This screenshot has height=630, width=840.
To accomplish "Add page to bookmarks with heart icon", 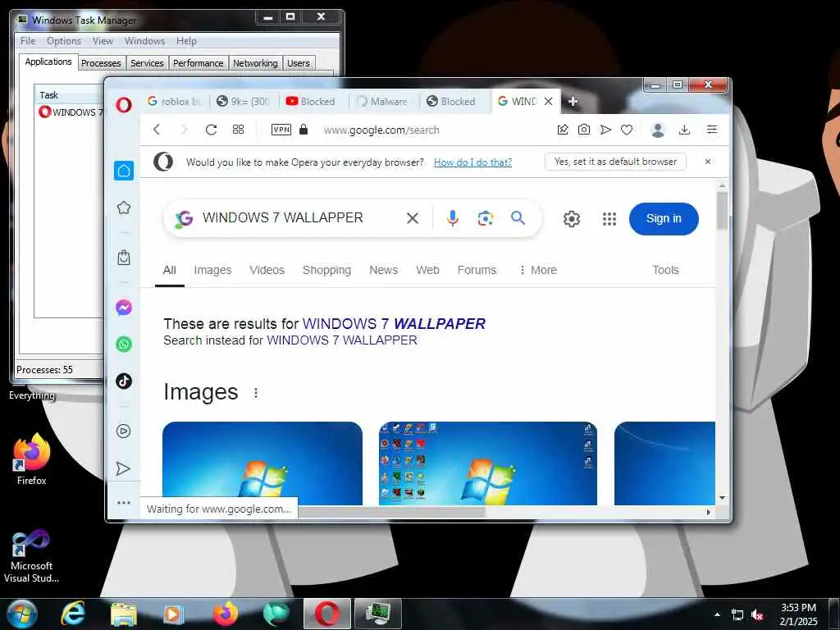I will (x=627, y=130).
